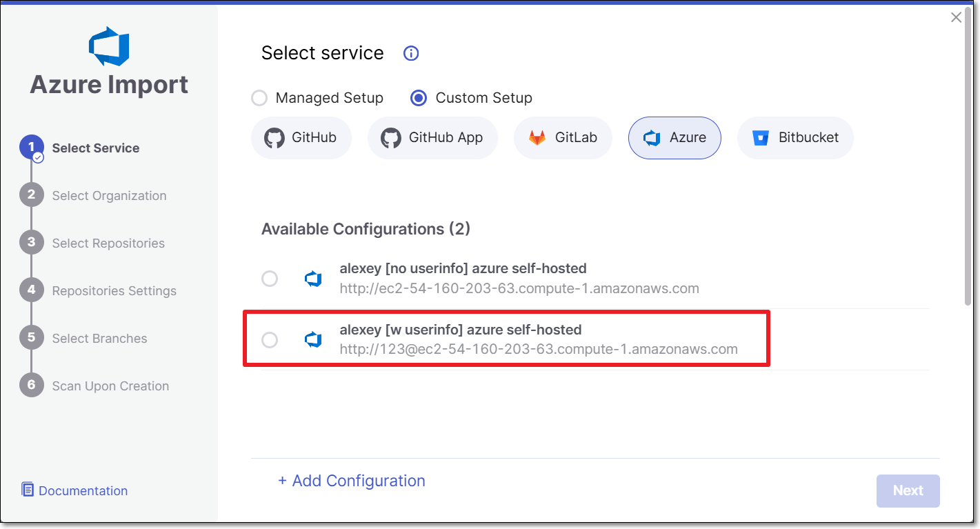
Task: Click the Azure icon of no userinfo configuration
Action: tap(314, 279)
